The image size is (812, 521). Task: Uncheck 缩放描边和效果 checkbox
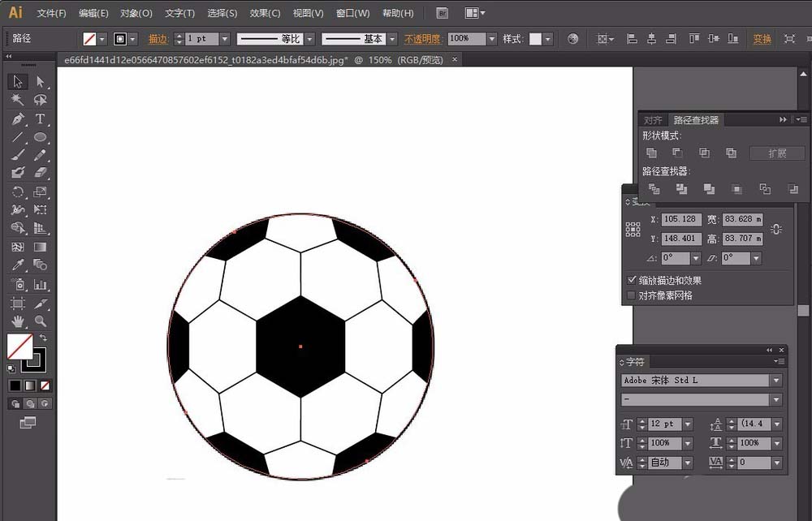pos(633,280)
